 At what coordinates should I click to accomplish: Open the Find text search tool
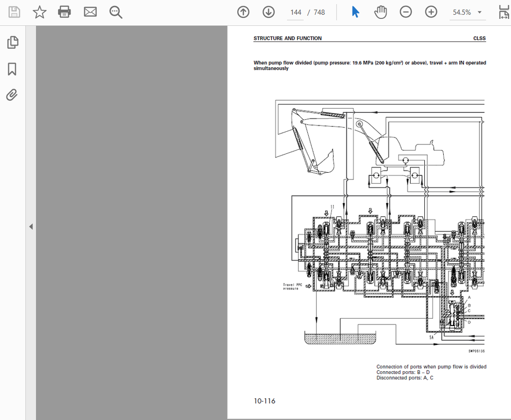tap(116, 13)
